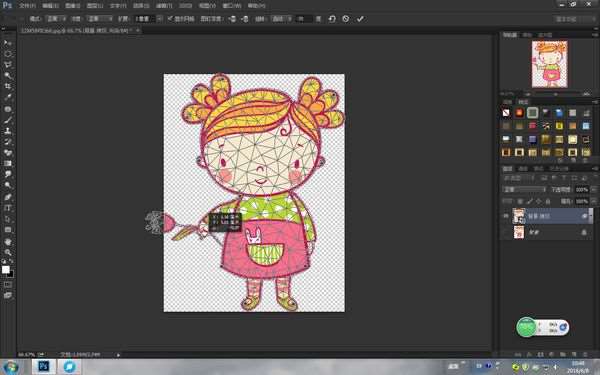600x375 pixels.
Task: Open the layer Fill dropdown
Action: tap(594, 201)
